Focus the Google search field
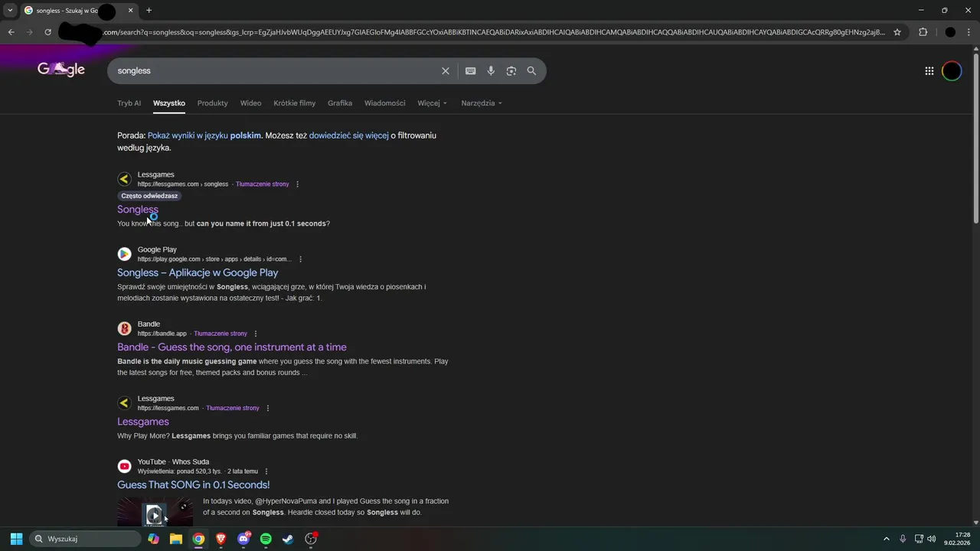The height and width of the screenshot is (551, 980). 276,70
